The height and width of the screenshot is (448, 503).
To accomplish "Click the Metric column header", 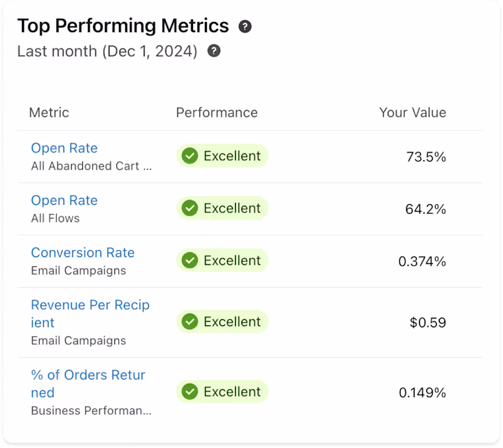I will tap(49, 112).
